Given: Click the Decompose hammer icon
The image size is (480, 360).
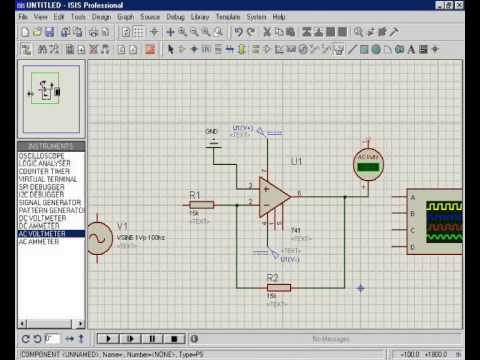Looking at the screenshot, I should click(394, 32).
